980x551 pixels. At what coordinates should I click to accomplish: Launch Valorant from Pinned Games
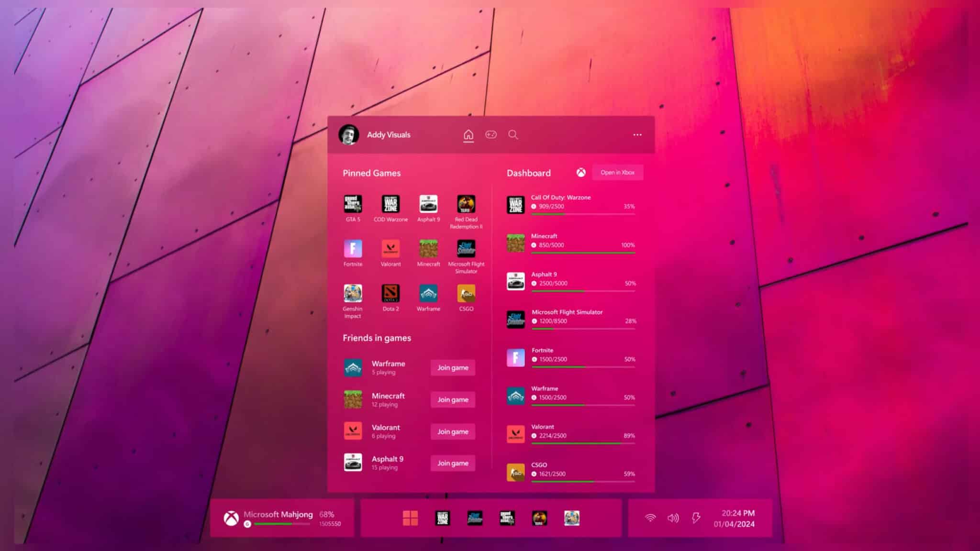tap(390, 248)
